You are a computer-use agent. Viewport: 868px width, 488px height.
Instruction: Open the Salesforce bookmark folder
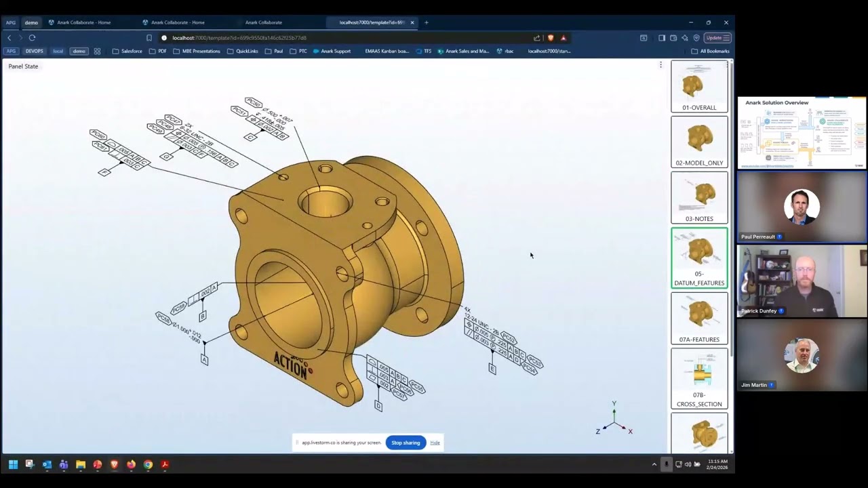click(x=127, y=51)
